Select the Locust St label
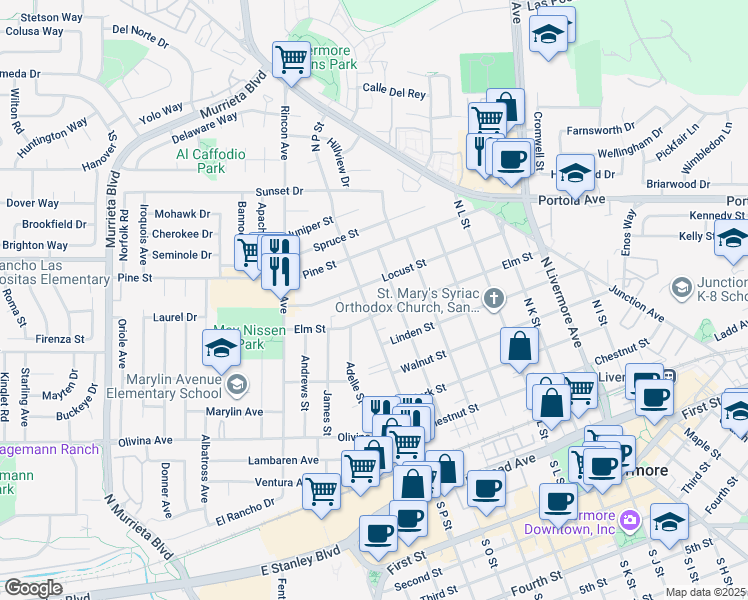 coord(404,270)
